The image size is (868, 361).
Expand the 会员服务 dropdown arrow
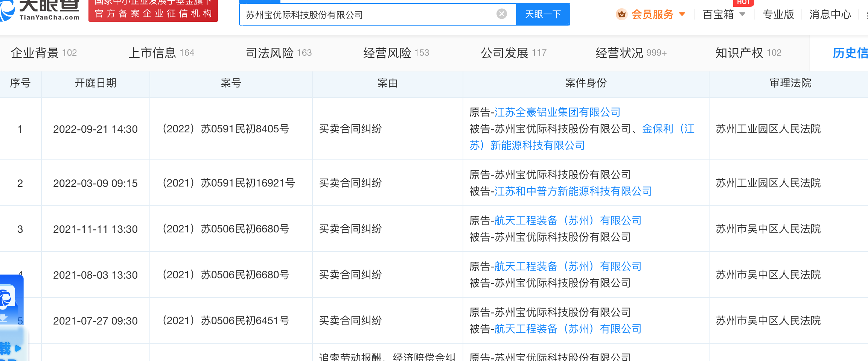pyautogui.click(x=682, y=14)
